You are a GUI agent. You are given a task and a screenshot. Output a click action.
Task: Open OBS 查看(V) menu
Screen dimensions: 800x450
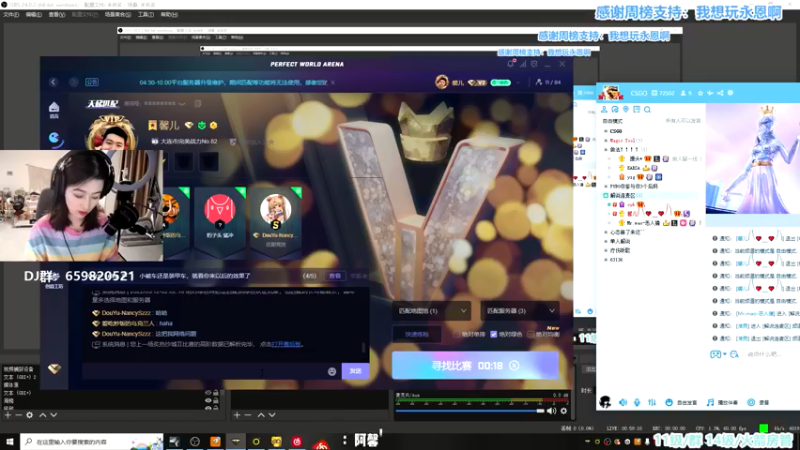(x=57, y=14)
